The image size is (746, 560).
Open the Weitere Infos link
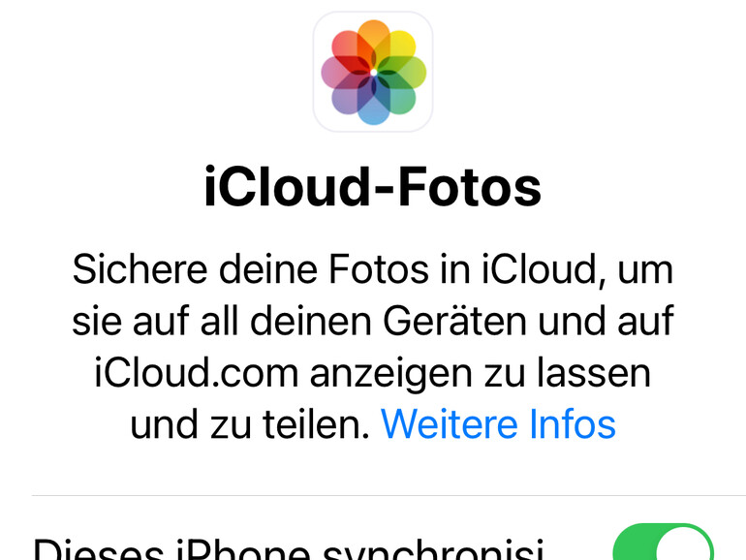[x=498, y=424]
